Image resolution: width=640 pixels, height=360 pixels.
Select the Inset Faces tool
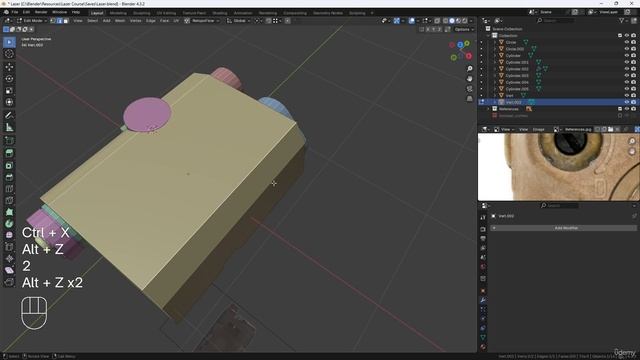pyautogui.click(x=9, y=165)
